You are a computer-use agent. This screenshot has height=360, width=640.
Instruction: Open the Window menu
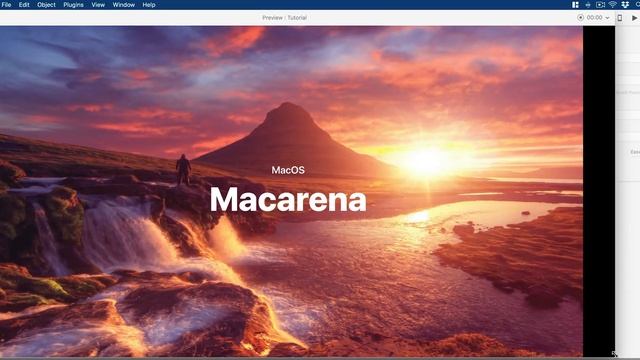tap(124, 5)
